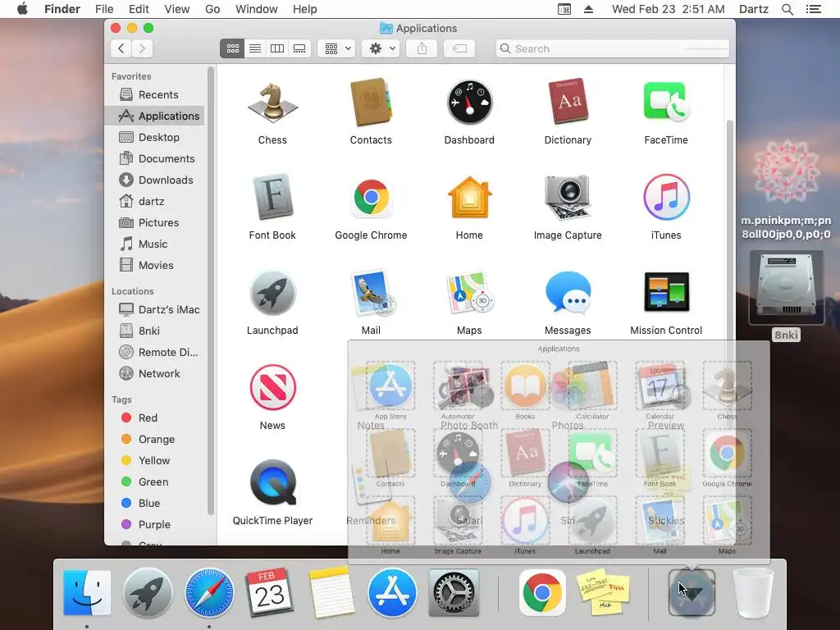840x630 pixels.
Task: Go forward in Finder history
Action: [142, 48]
